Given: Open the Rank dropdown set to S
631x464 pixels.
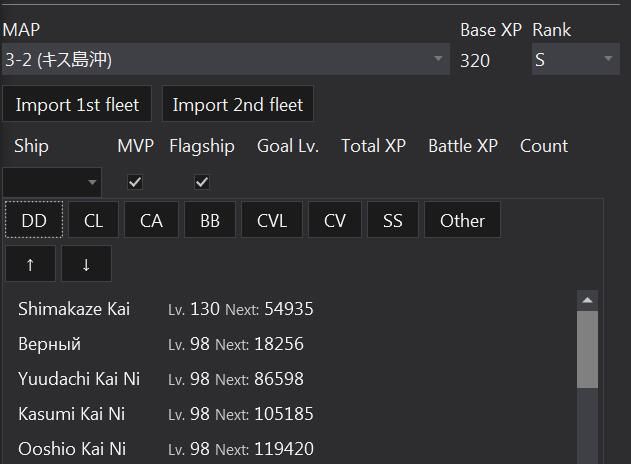Looking at the screenshot, I should pos(576,59).
